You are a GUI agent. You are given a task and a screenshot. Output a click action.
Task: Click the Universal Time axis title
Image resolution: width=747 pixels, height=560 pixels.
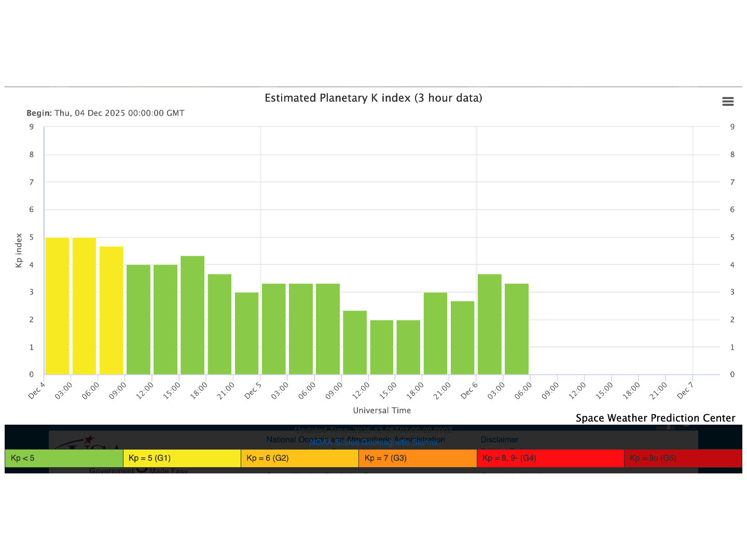(382, 410)
